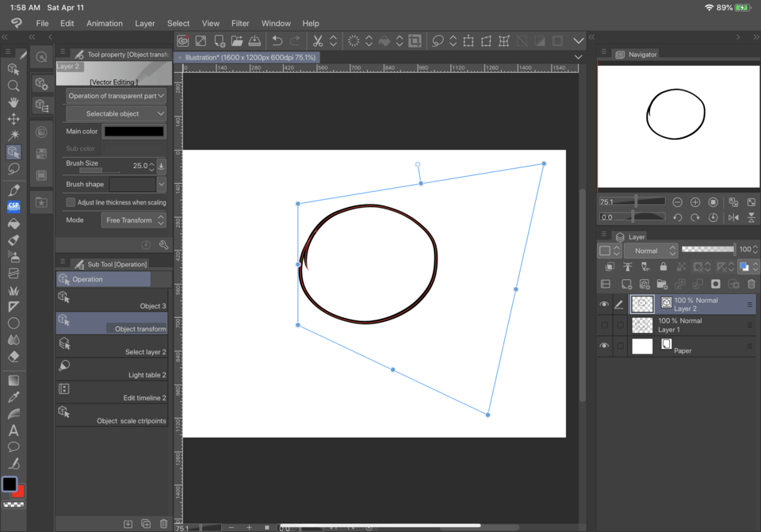The height and width of the screenshot is (532, 761).
Task: Hide Layer 2 using its eye icon
Action: [604, 304]
